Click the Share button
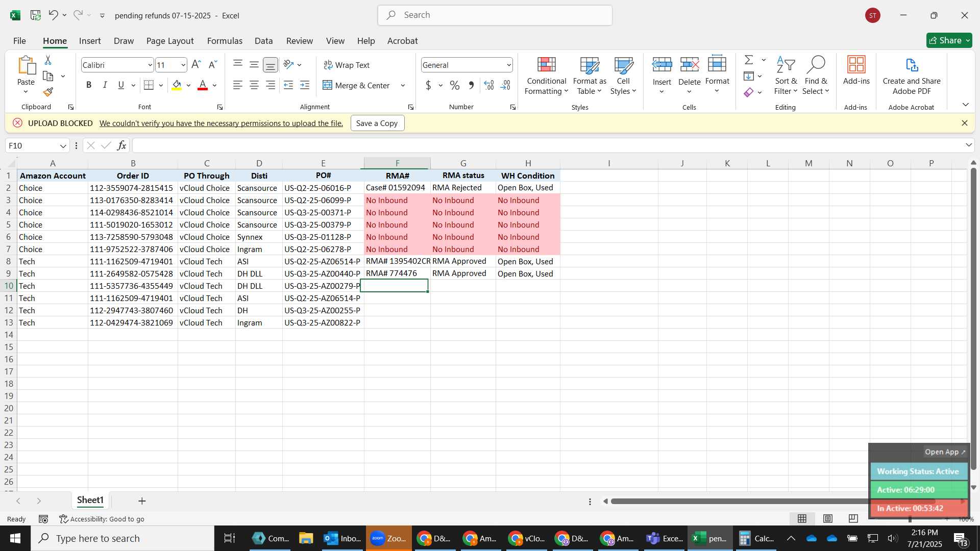Viewport: 980px width, 551px height. coord(949,40)
